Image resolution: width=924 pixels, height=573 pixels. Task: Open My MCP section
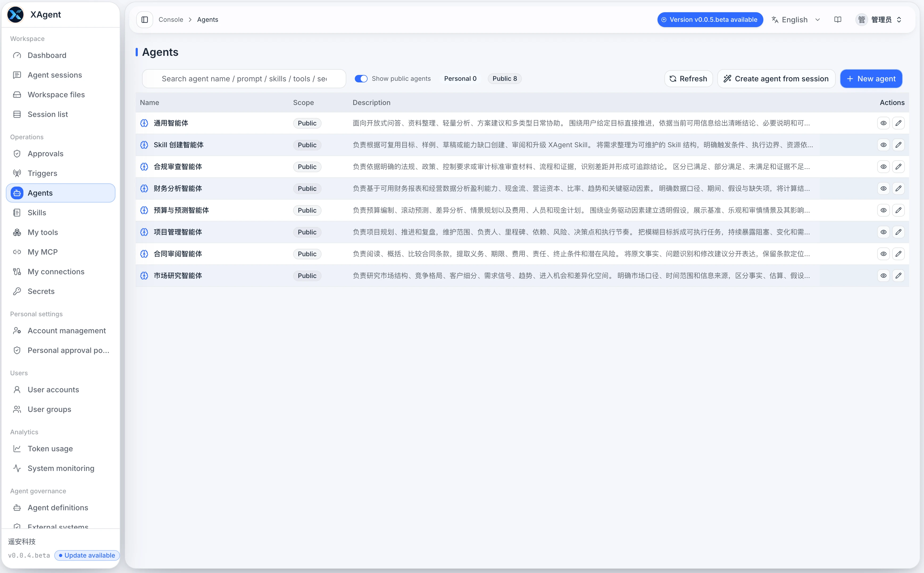61,252
